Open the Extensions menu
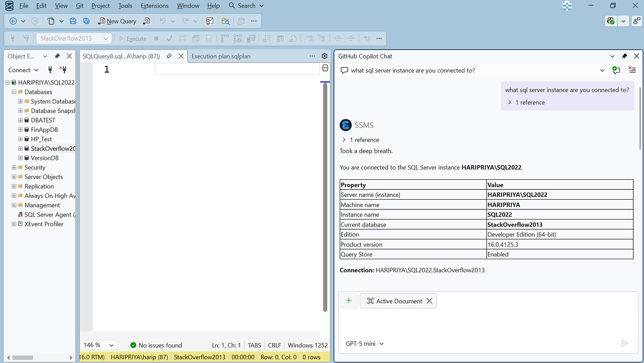644x363 pixels. (154, 6)
